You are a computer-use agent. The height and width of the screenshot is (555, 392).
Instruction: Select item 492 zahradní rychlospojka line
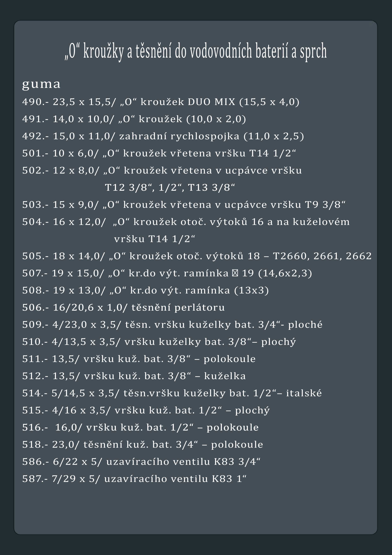pos(163,136)
